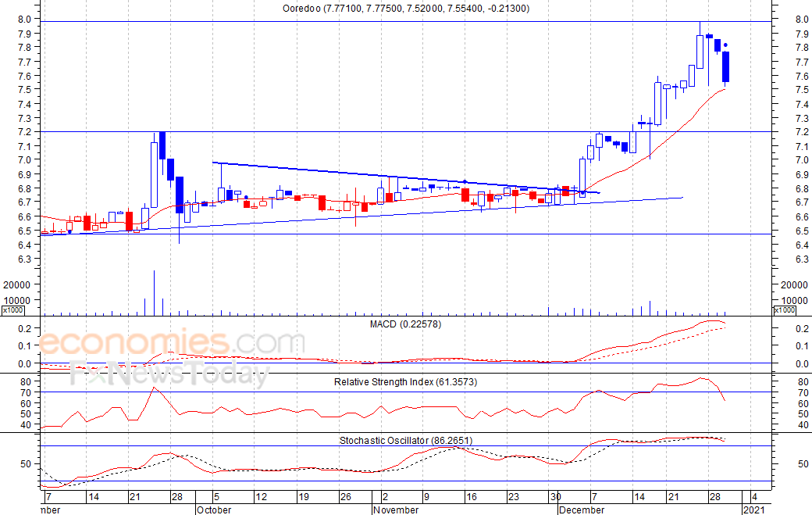The width and height of the screenshot is (812, 515).
Task: Select the 9 date label in November
Action: [x=427, y=497]
